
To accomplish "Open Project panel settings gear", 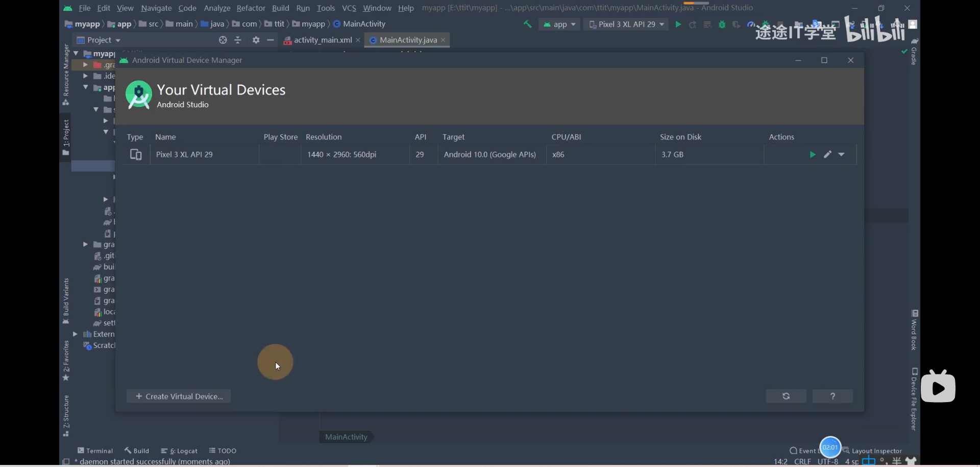I will tap(256, 40).
